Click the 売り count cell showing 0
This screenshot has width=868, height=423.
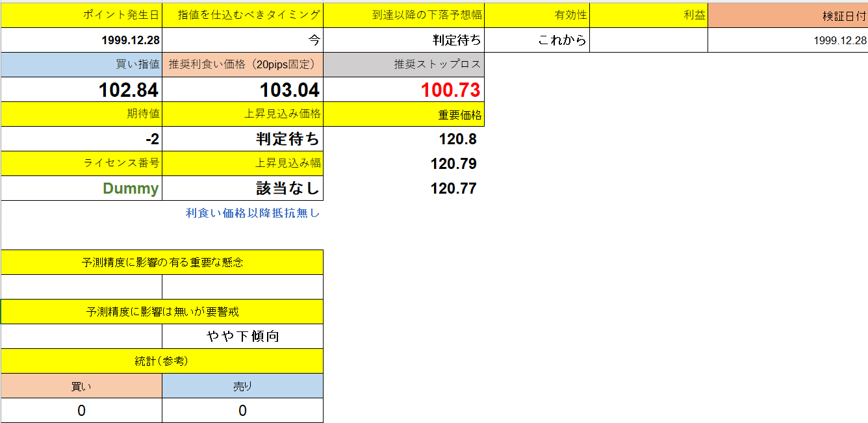242,410
